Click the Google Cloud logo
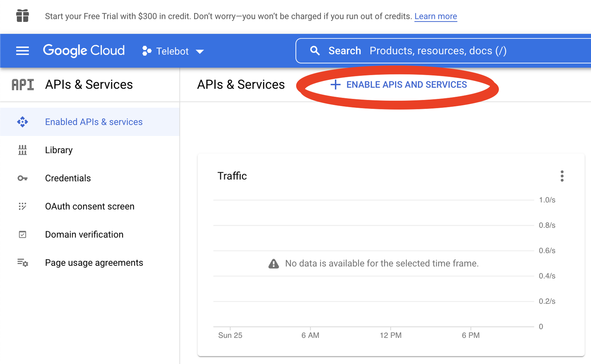Image resolution: width=591 pixels, height=364 pixels. (84, 51)
